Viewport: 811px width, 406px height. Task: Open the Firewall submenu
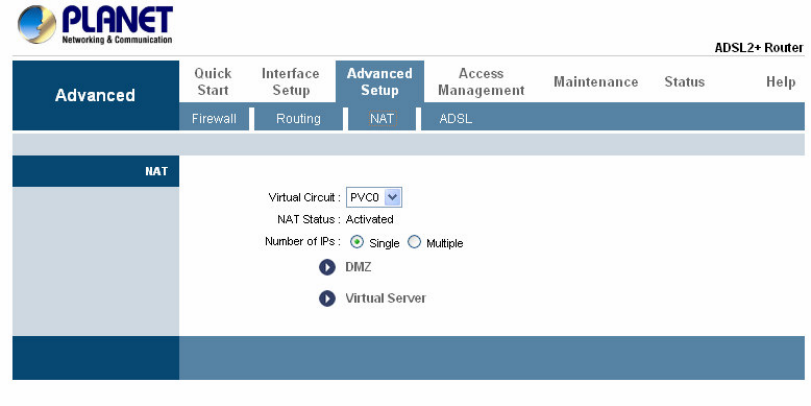(214, 119)
